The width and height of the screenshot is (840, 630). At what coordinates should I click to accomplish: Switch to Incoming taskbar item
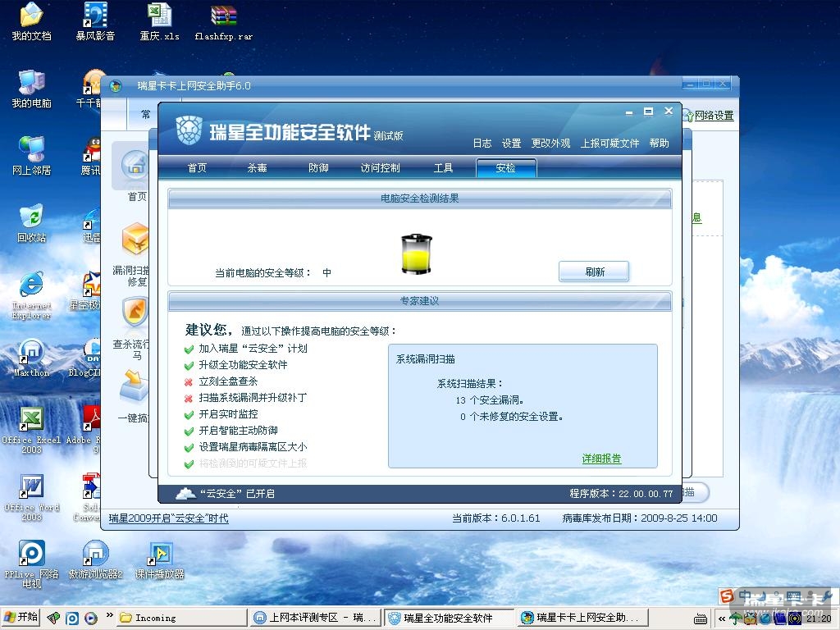click(182, 619)
